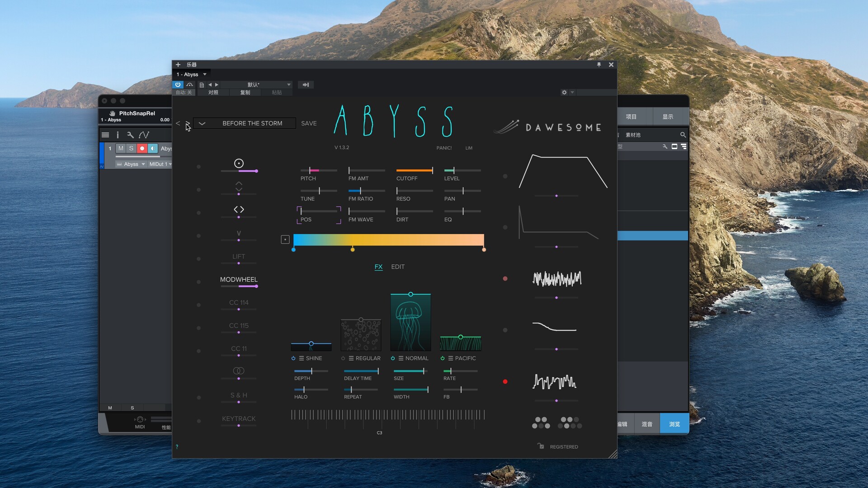868x488 pixels.
Task: Click the help question mark at bottom left
Action: coord(177,446)
